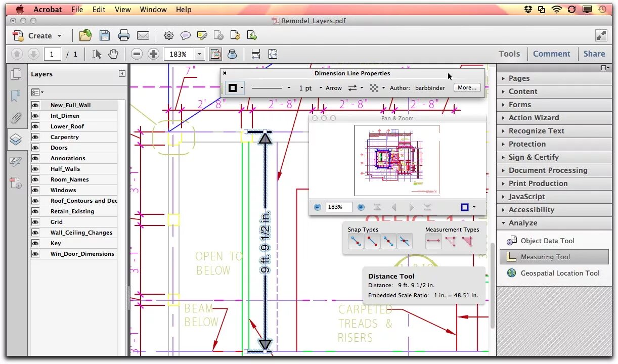
Task: Open the View menu
Action: pos(123,9)
